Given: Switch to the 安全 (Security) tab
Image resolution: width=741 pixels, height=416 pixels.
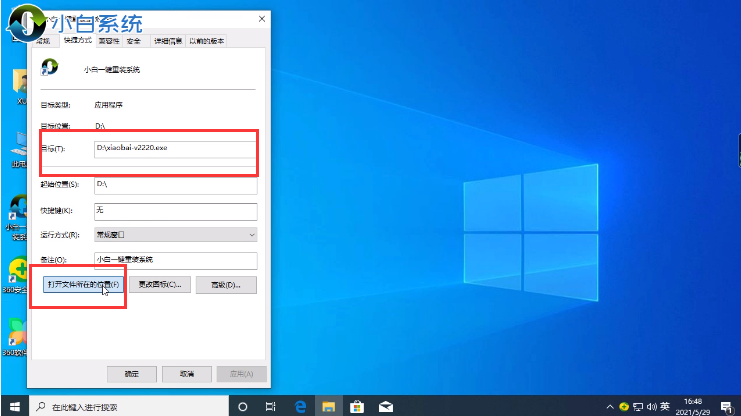Looking at the screenshot, I should click(x=135, y=41).
